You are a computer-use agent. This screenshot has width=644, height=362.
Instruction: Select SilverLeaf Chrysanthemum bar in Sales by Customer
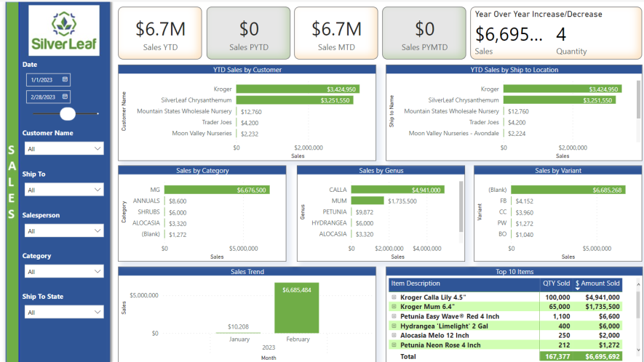(295, 100)
